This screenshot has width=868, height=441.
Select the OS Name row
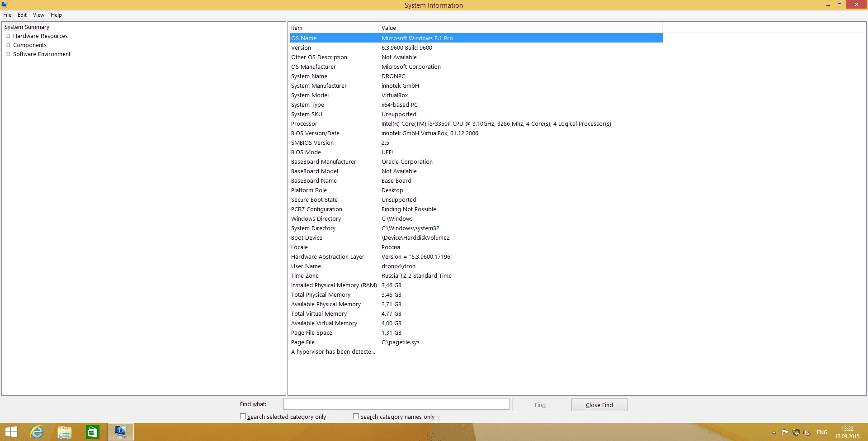[x=476, y=38]
